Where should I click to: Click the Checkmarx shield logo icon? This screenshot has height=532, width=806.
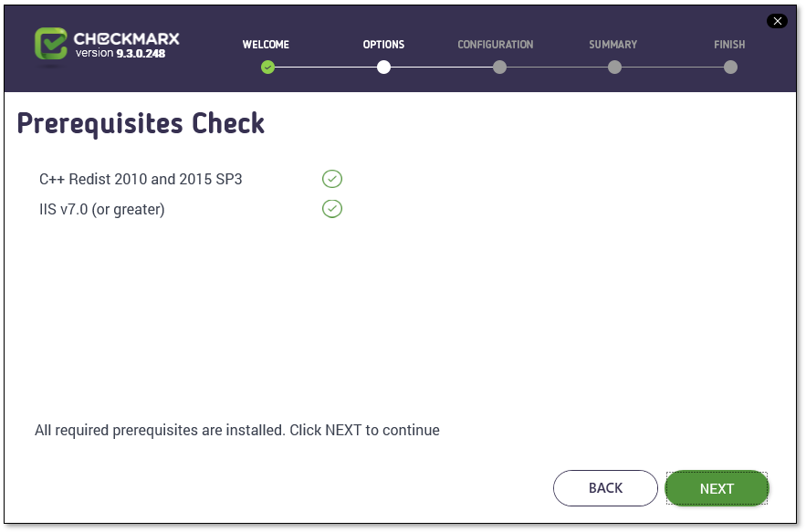pos(51,46)
